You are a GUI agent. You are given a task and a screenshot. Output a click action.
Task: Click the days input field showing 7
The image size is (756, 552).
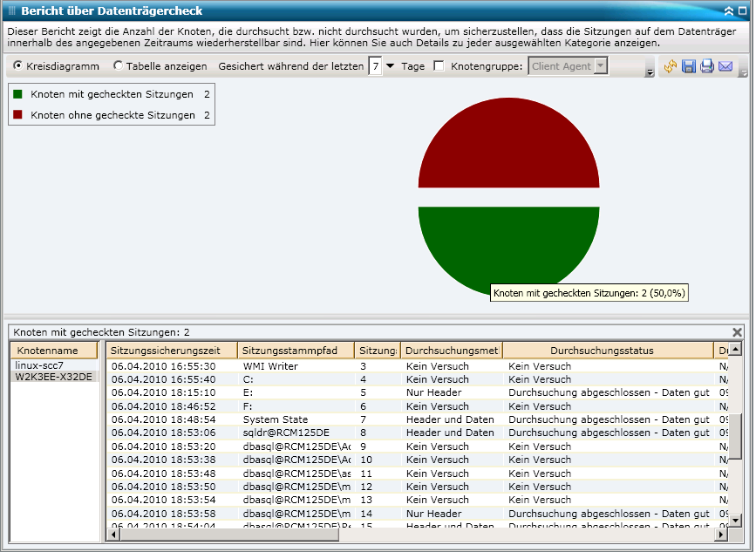(375, 66)
